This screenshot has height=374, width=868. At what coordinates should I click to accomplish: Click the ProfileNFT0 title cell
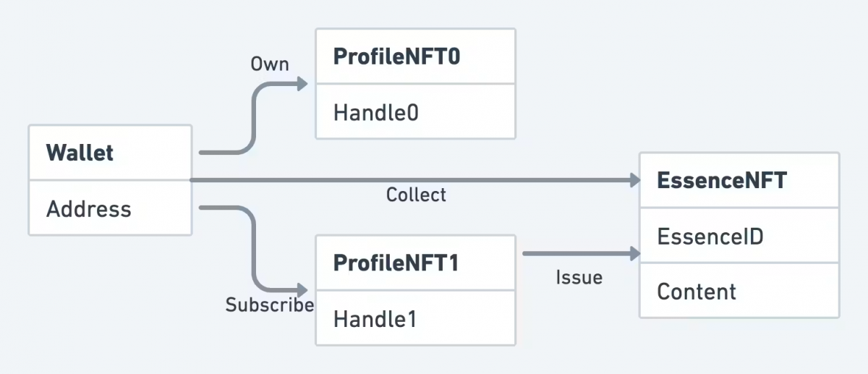pos(415,56)
